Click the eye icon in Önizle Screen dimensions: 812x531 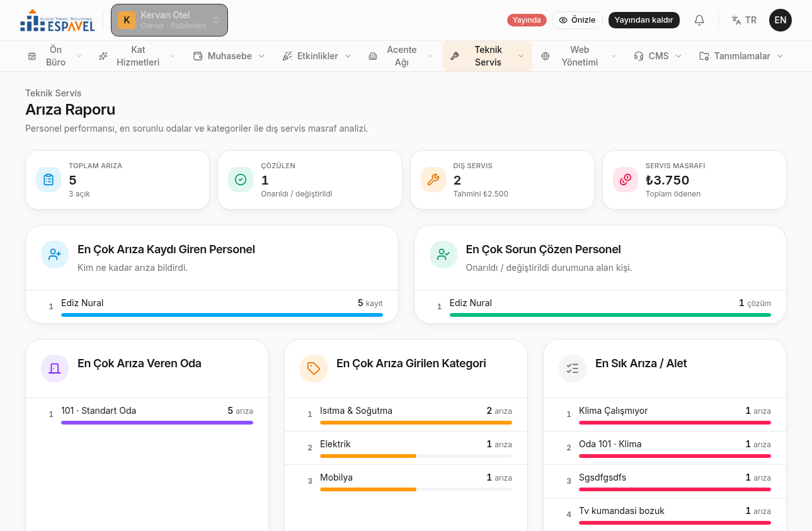pyautogui.click(x=563, y=20)
